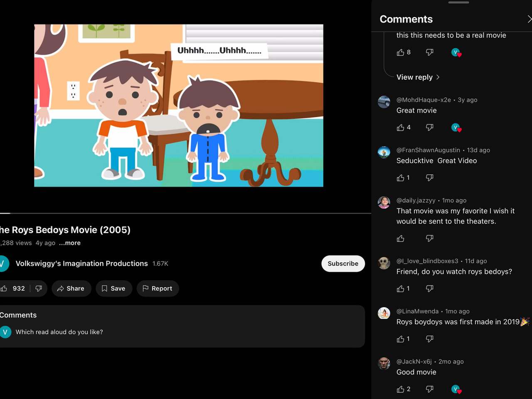Dislike the 'Great movie' comment
This screenshot has width=532, height=399.
click(430, 128)
